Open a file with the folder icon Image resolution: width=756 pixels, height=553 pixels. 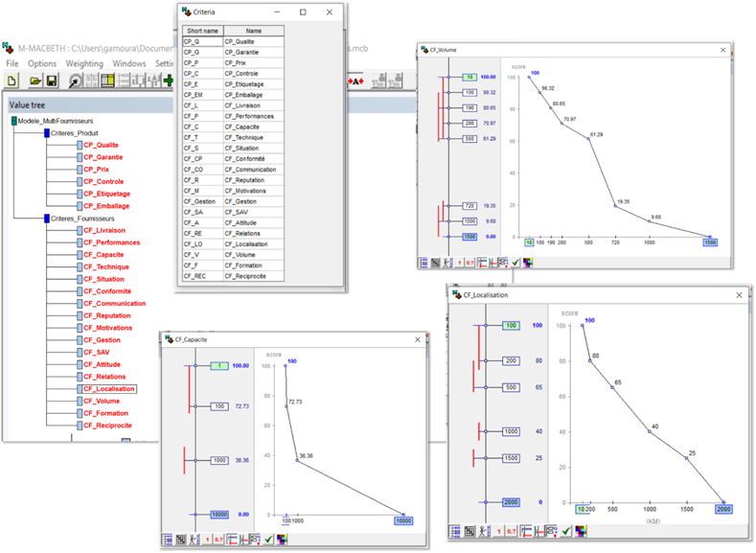point(35,81)
